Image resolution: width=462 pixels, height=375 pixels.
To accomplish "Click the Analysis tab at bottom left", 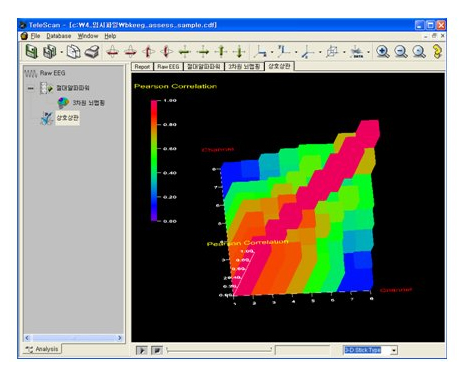I will point(43,349).
